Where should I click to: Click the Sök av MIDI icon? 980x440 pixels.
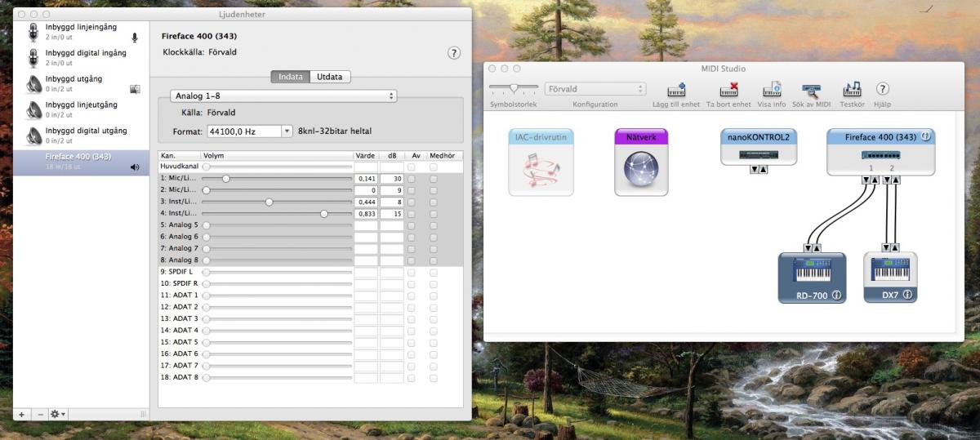point(811,90)
